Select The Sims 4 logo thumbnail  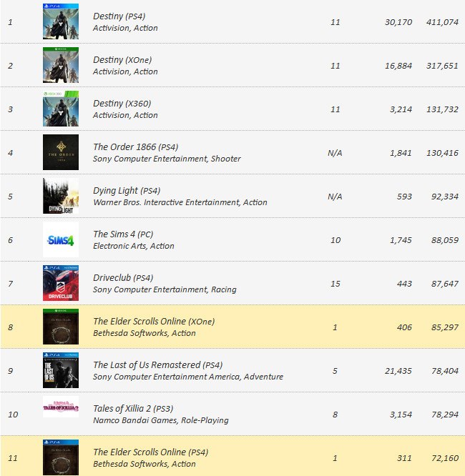61,239
